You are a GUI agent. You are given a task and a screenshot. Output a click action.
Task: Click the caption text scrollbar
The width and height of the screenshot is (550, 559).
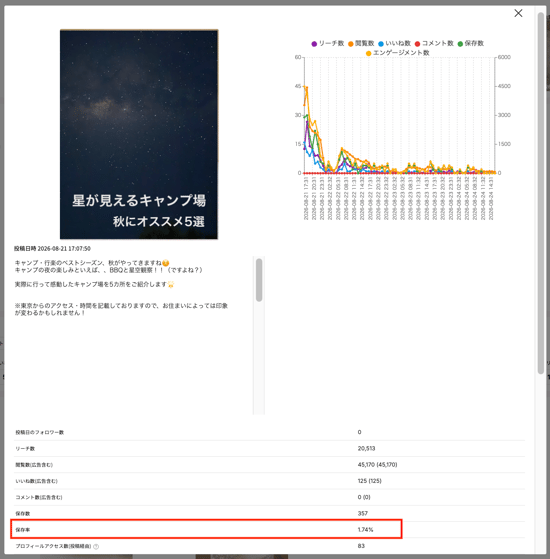259,280
